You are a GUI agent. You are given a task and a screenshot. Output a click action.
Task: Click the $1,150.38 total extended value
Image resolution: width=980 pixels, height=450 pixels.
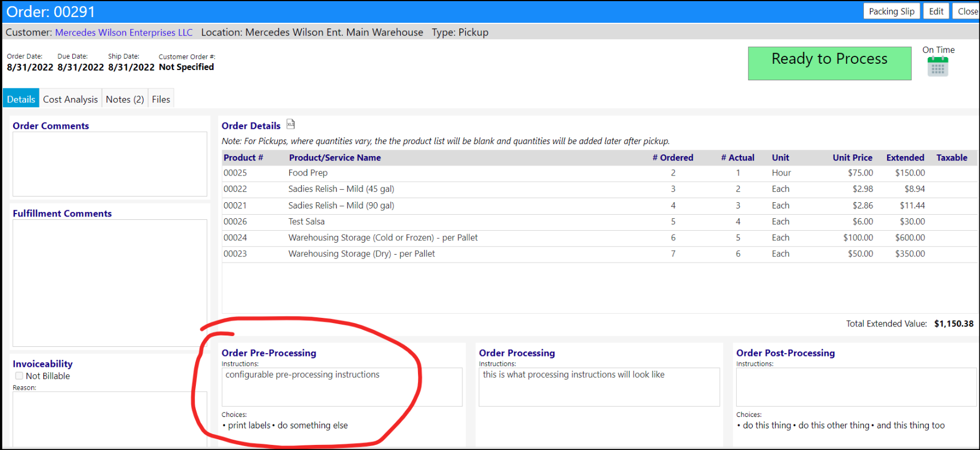tap(954, 324)
